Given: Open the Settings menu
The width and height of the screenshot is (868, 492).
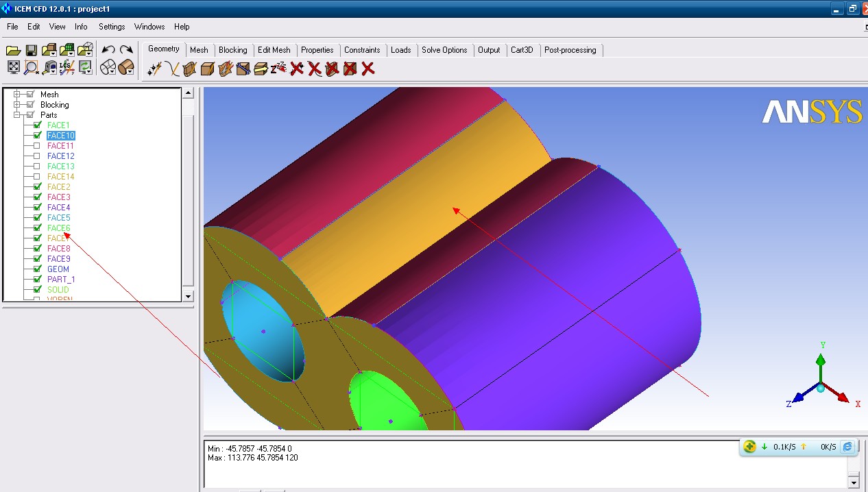Looking at the screenshot, I should [x=112, y=27].
